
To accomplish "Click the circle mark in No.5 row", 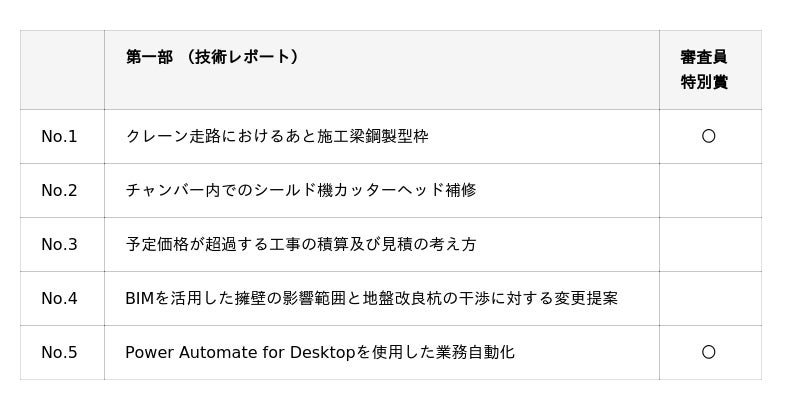I will click(708, 352).
